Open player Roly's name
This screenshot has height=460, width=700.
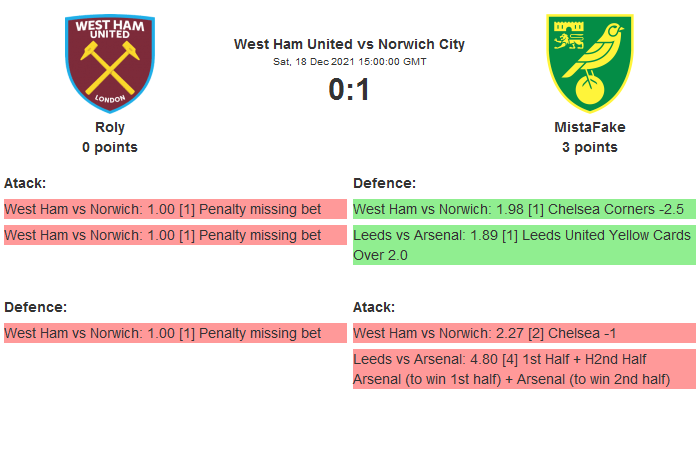pos(110,127)
